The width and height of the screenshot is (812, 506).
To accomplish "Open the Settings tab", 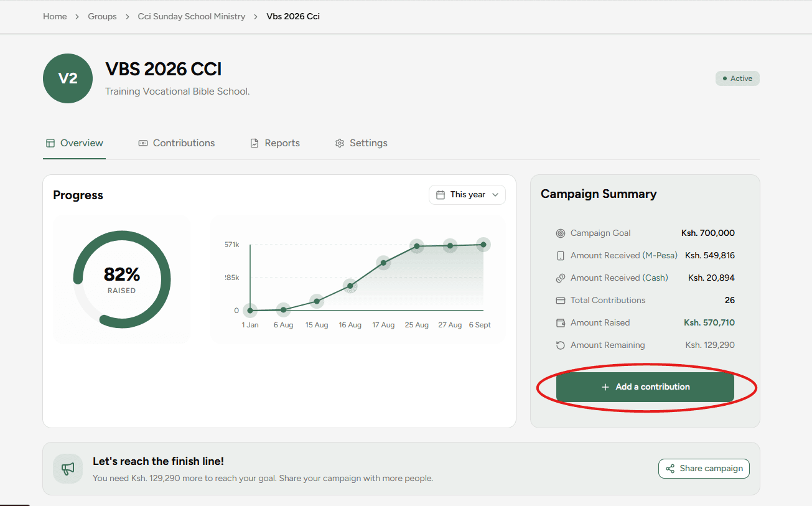I will coord(362,143).
